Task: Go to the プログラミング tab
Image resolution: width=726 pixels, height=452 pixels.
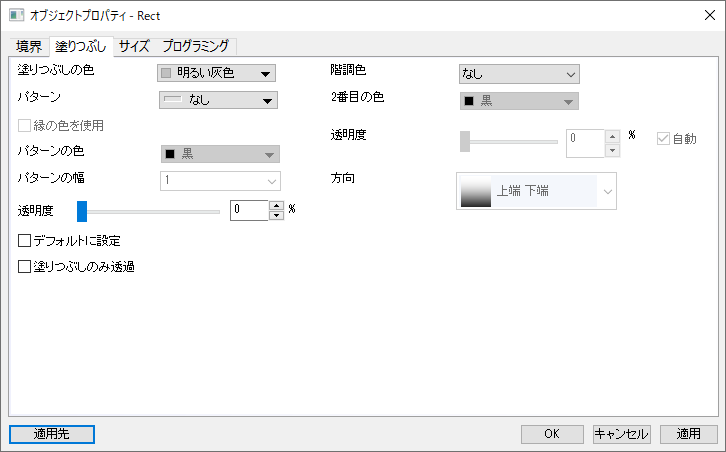Action: coord(195,46)
